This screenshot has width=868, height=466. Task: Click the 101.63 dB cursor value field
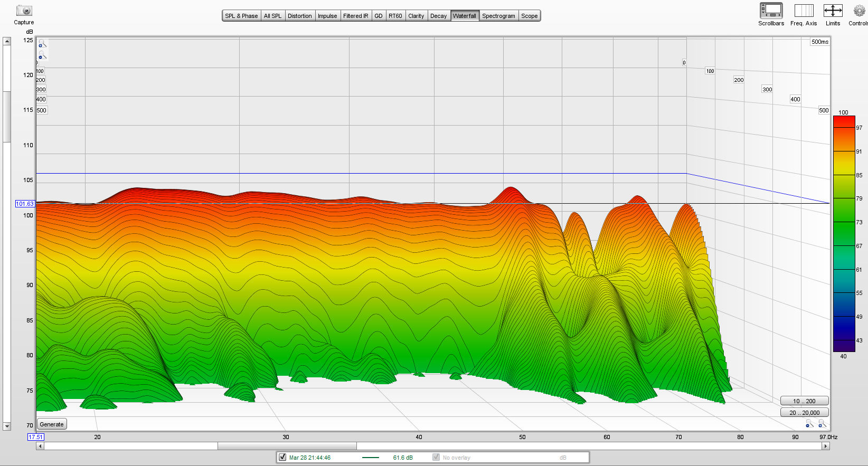tap(25, 204)
